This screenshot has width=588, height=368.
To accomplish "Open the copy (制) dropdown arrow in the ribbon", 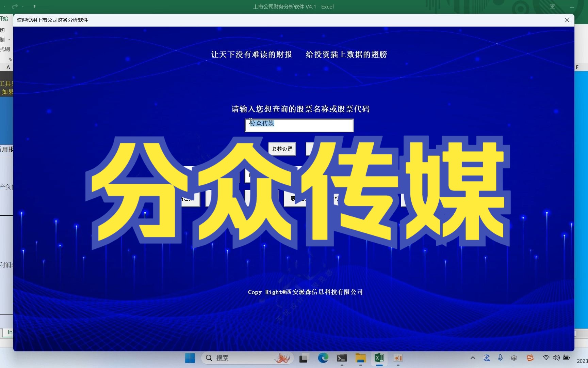I will pyautogui.click(x=9, y=40).
